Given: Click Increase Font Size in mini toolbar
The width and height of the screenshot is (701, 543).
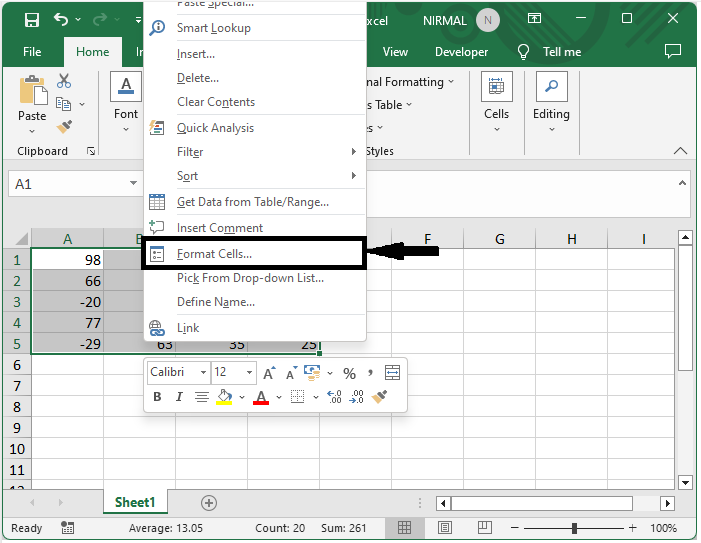Looking at the screenshot, I should [269, 373].
